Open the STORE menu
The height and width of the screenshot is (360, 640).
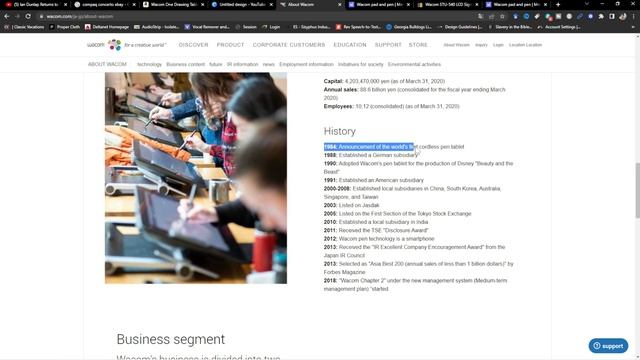click(x=418, y=45)
